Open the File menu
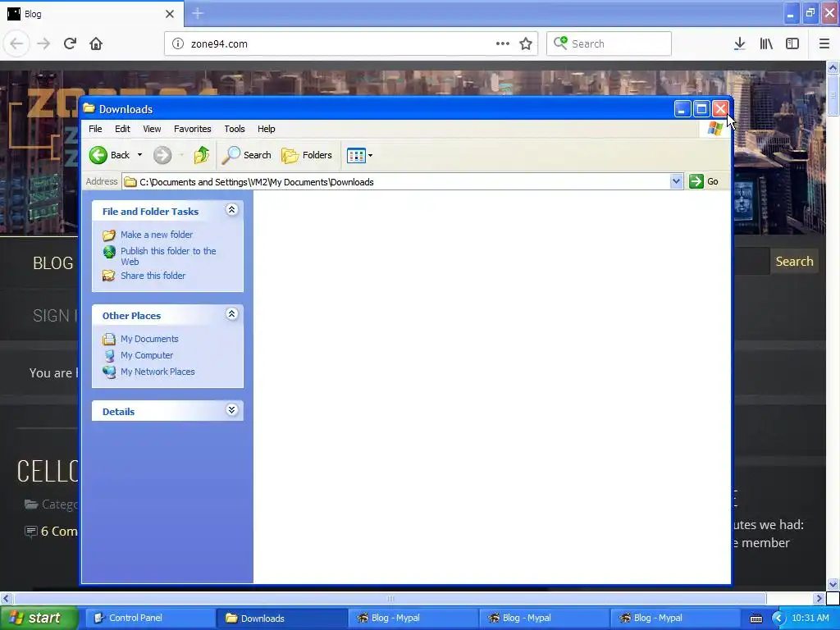840x630 pixels. click(x=95, y=129)
